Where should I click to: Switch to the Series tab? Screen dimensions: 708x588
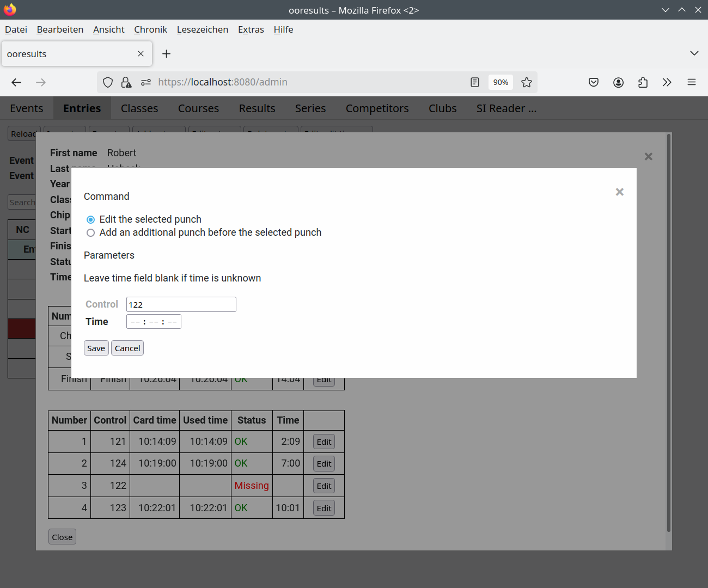coord(310,108)
